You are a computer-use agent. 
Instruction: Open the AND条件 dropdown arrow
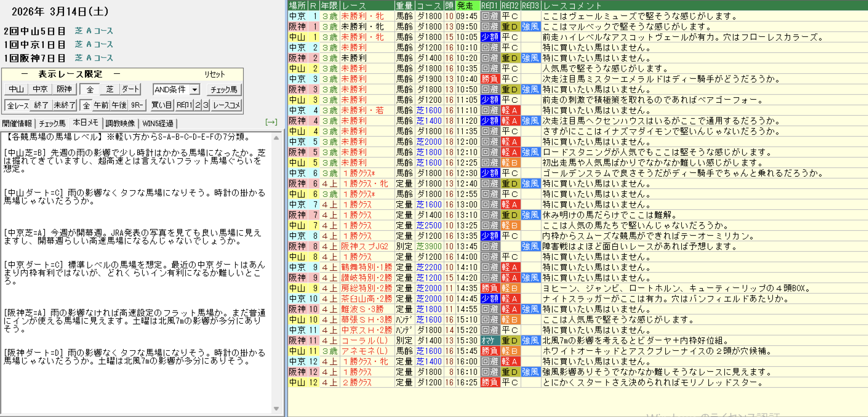click(195, 90)
